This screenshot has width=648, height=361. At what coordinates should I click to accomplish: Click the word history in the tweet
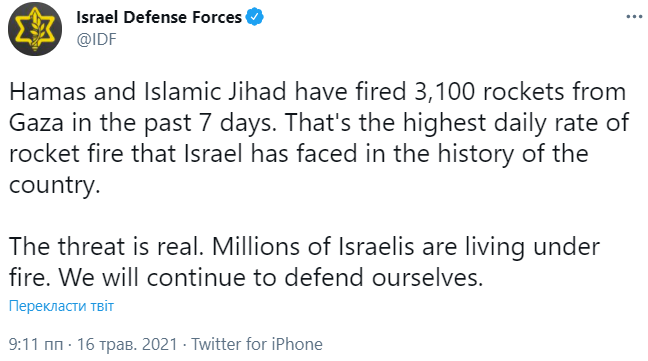[x=476, y=154]
